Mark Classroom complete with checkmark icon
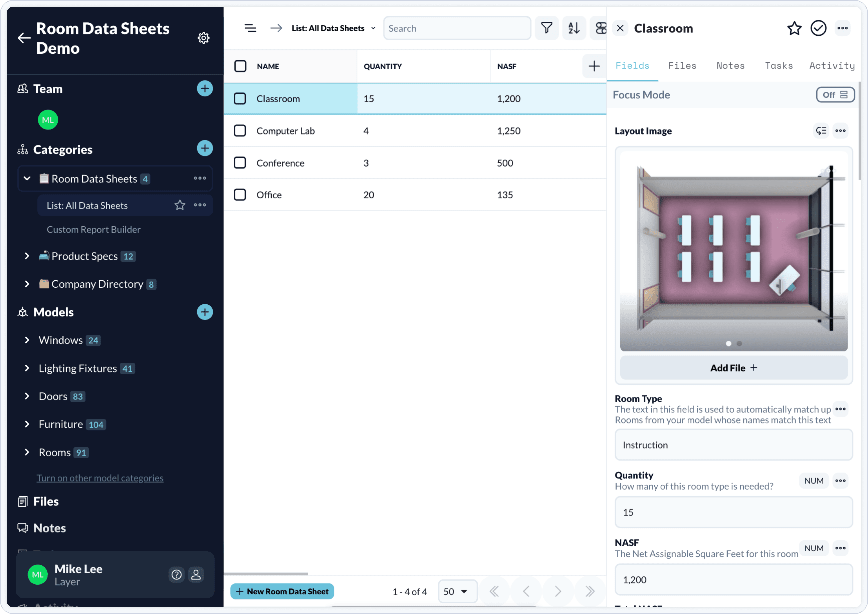The image size is (868, 614). (x=818, y=28)
